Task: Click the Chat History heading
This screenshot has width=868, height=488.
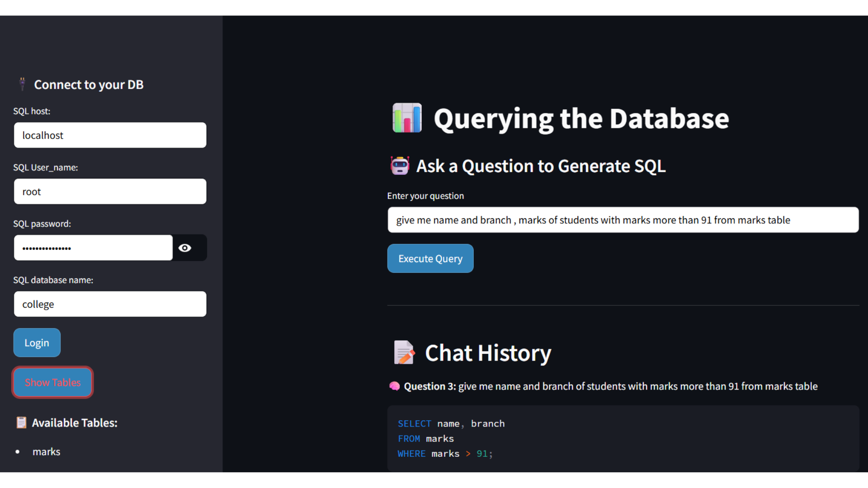Action: click(x=488, y=353)
